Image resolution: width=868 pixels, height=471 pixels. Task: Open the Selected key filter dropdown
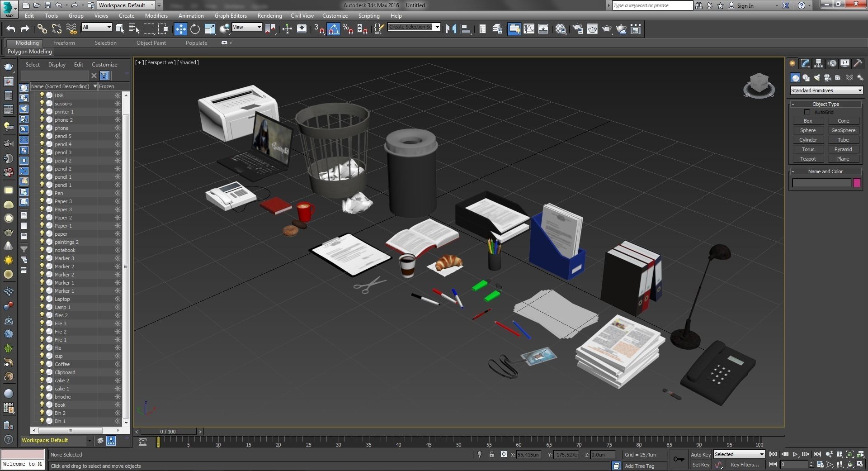[x=739, y=454]
